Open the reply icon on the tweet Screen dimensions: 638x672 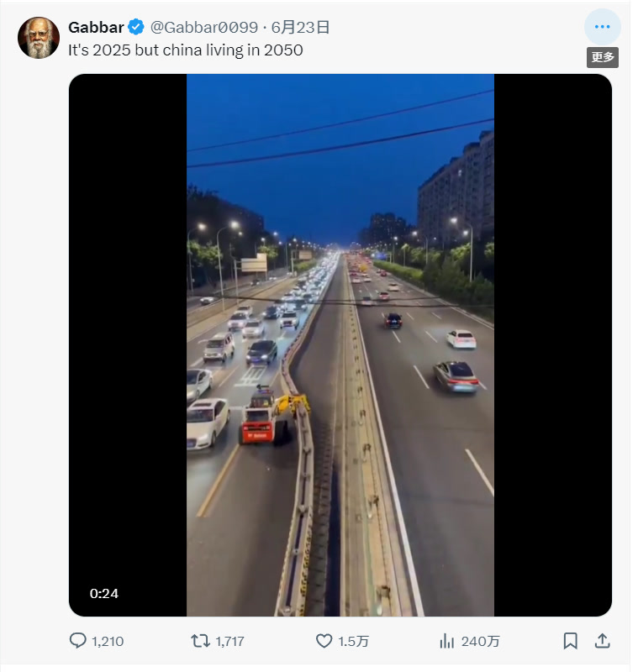click(78, 641)
